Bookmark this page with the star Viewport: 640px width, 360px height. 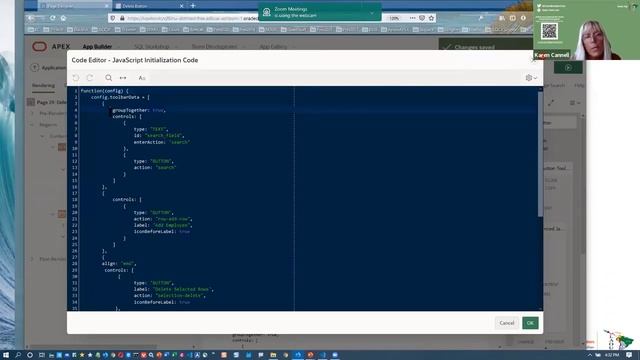[431, 18]
